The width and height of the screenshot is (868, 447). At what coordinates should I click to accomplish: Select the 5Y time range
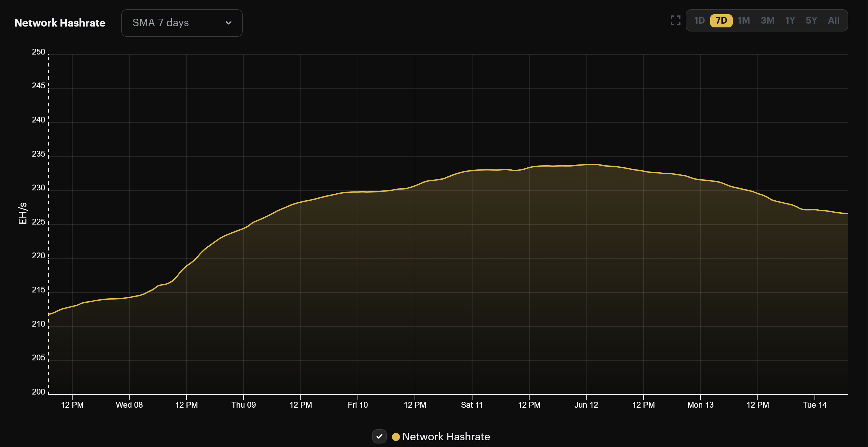tap(811, 20)
